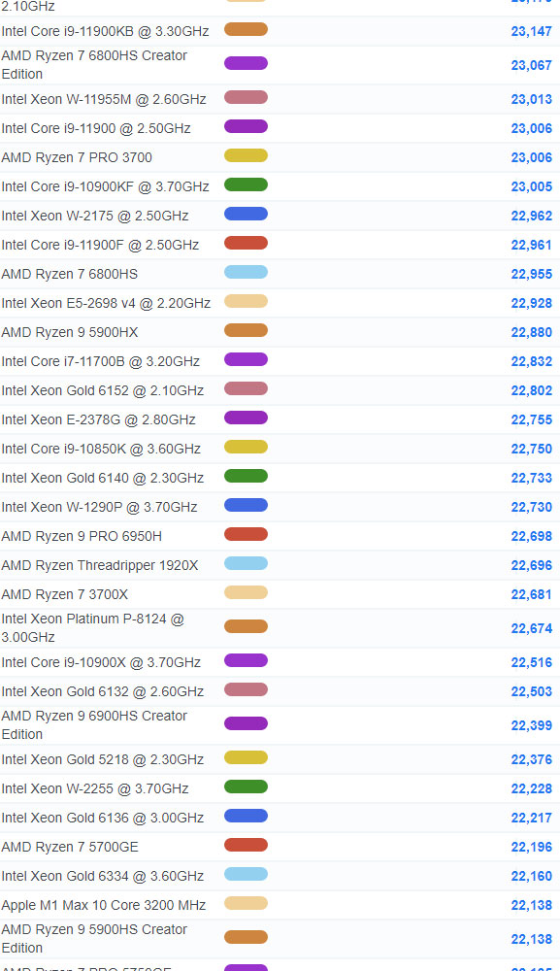Click score 22,880
Viewport: 560px width, 971px height.
pos(532,332)
